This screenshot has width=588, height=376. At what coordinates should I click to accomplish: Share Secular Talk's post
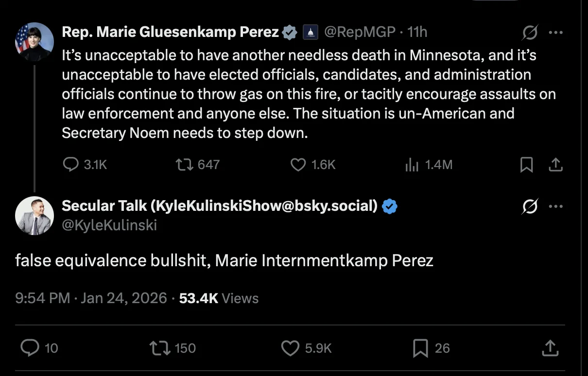[550, 348]
